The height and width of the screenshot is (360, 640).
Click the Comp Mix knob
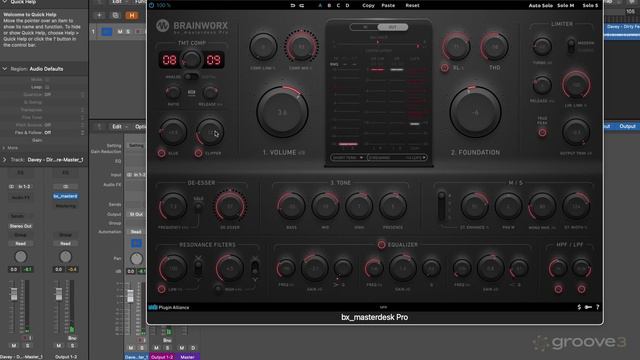pos(302,47)
